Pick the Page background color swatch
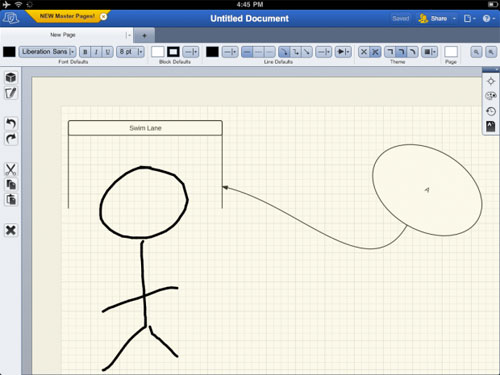This screenshot has width=500, height=375. (451, 52)
